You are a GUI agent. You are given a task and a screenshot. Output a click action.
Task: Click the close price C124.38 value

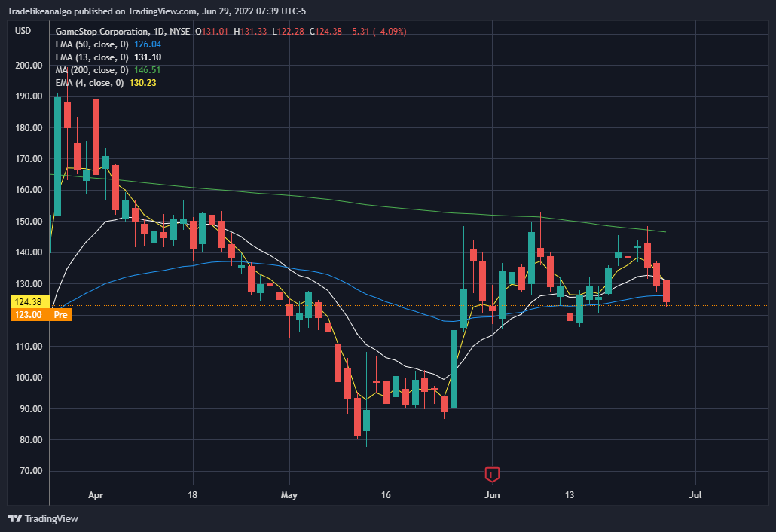pyautogui.click(x=325, y=31)
